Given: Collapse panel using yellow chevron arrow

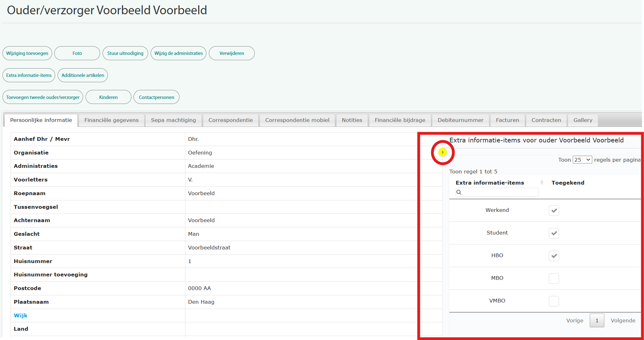Looking at the screenshot, I should 443,152.
